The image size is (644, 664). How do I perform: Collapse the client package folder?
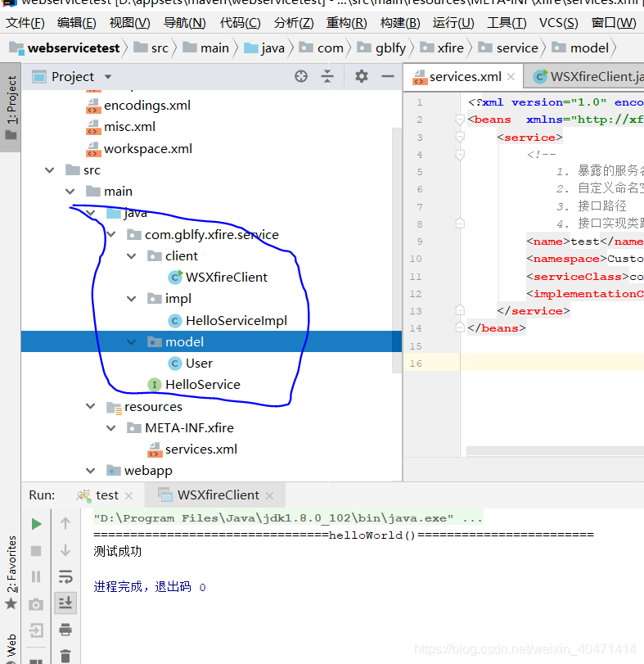(x=132, y=255)
